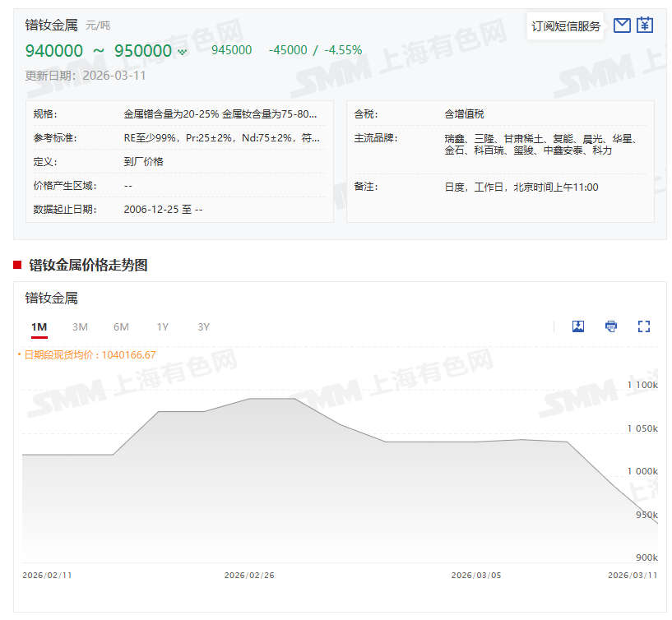Click truncated 规格 specification text

(220, 114)
